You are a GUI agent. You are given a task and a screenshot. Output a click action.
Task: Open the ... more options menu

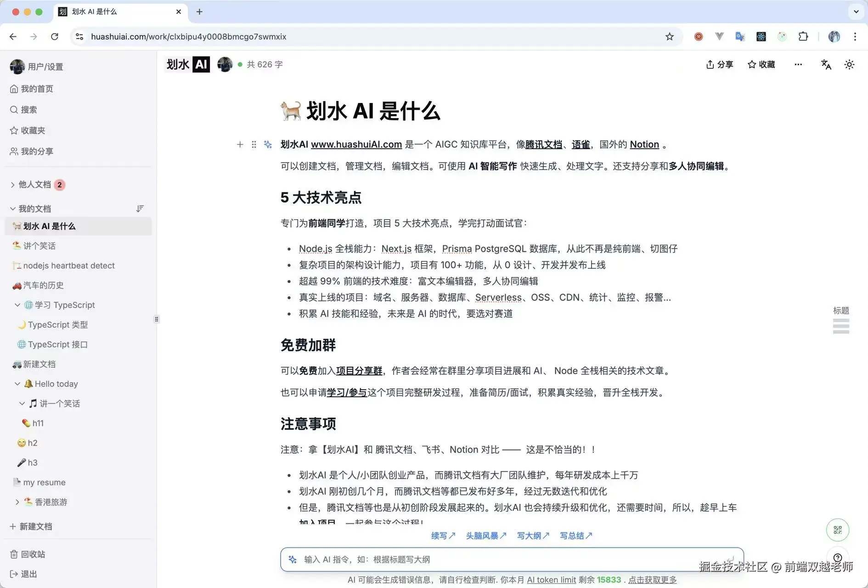tap(798, 64)
